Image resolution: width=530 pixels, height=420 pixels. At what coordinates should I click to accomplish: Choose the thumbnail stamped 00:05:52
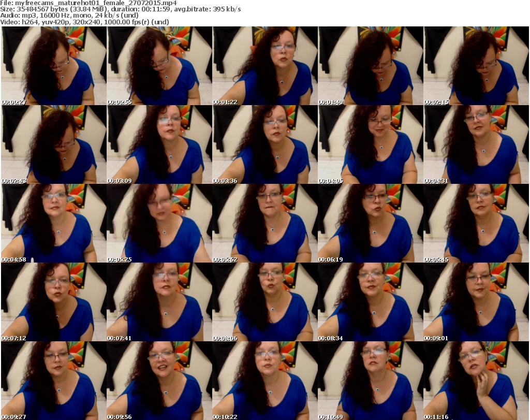click(x=265, y=223)
